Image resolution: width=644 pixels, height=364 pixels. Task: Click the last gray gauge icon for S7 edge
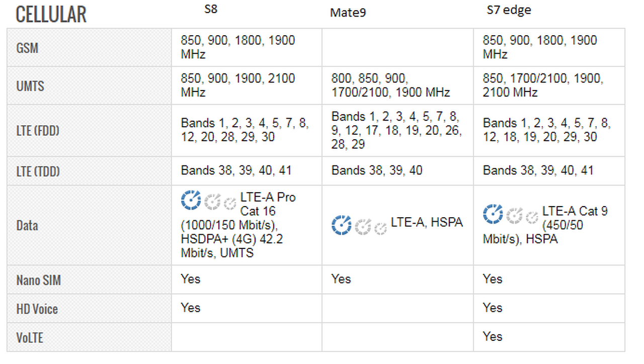coord(532,217)
